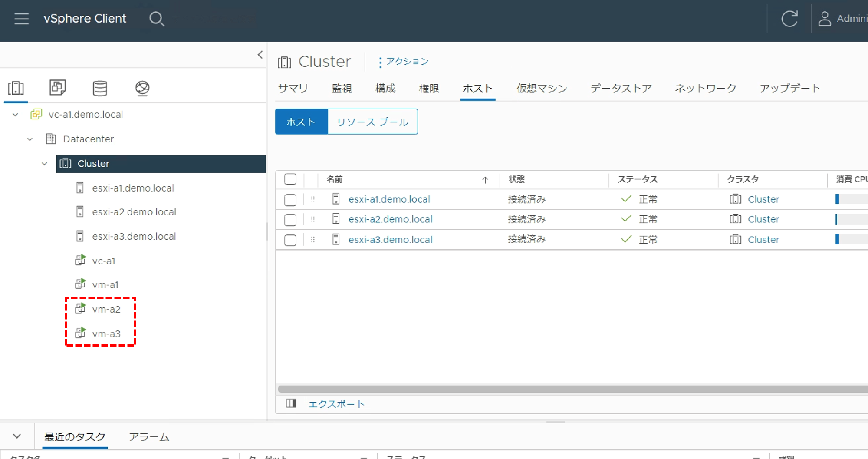Open the 仮想マシン tab
This screenshot has height=459, width=868.
coord(542,89)
